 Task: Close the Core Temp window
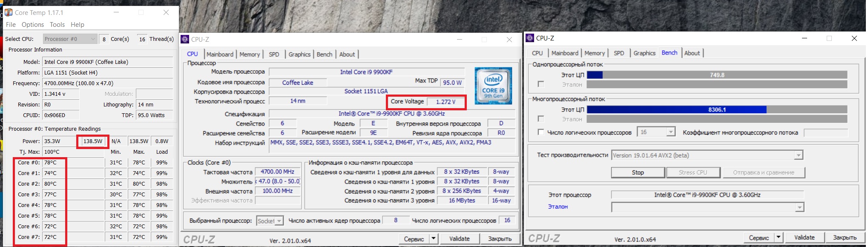[166, 12]
